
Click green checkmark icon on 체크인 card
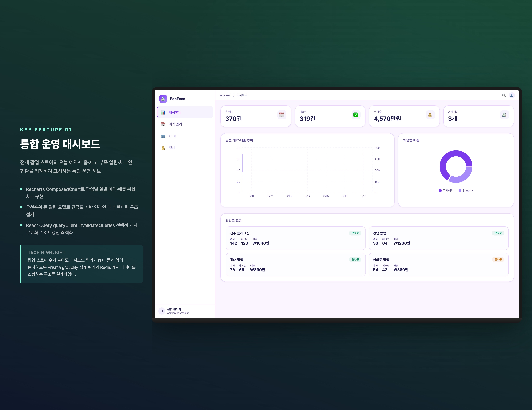356,115
